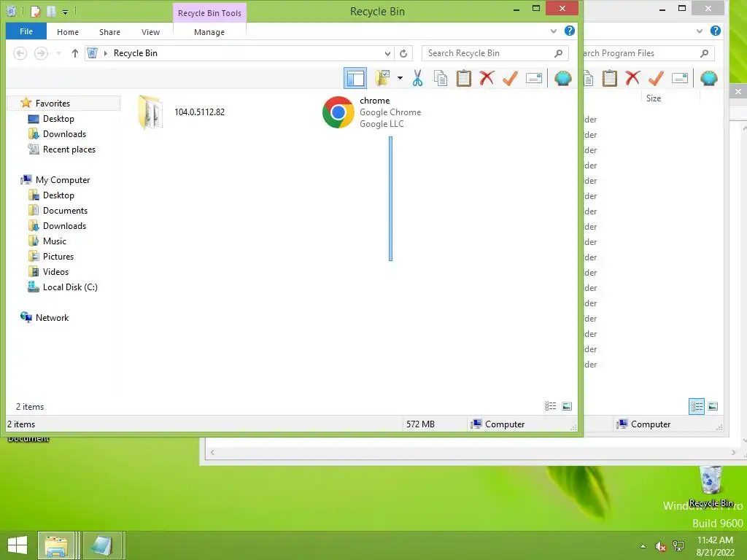
Task: Click the Copy icon in Recycle Bin toolbar
Action: (x=440, y=78)
